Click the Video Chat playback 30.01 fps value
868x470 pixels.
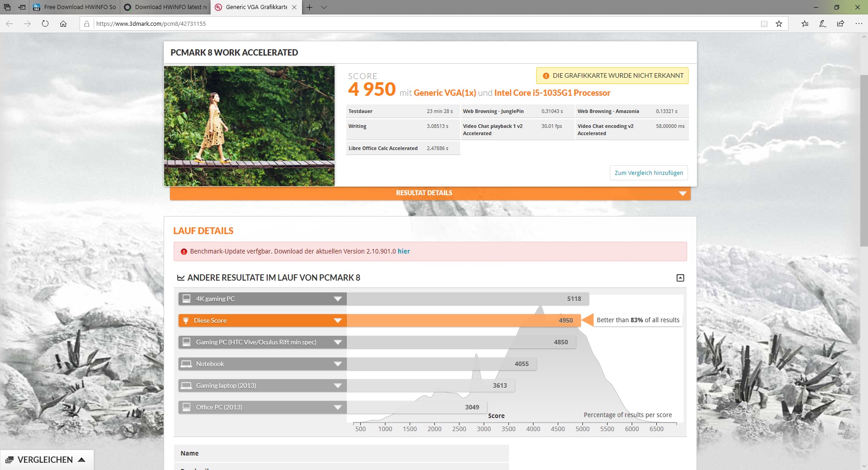[x=552, y=127]
